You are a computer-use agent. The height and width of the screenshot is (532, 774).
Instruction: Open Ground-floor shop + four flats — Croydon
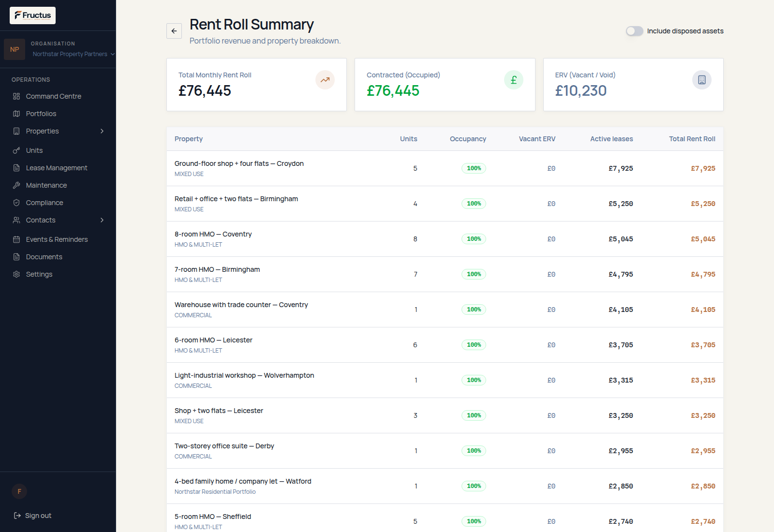239,163
